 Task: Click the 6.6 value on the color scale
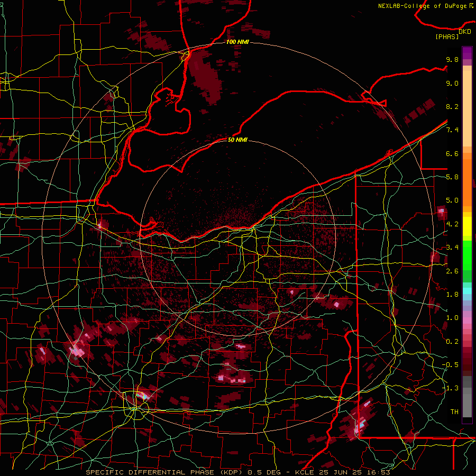[x=452, y=153]
